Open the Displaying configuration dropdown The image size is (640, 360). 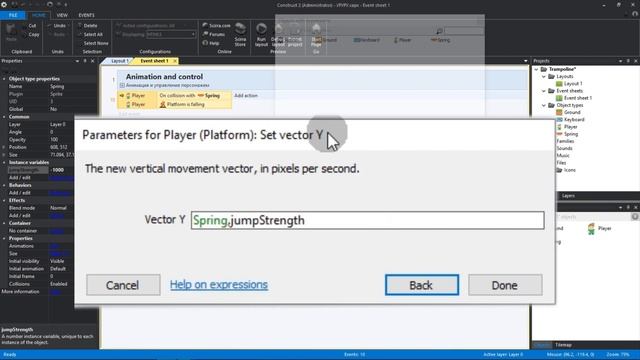pyautogui.click(x=171, y=35)
